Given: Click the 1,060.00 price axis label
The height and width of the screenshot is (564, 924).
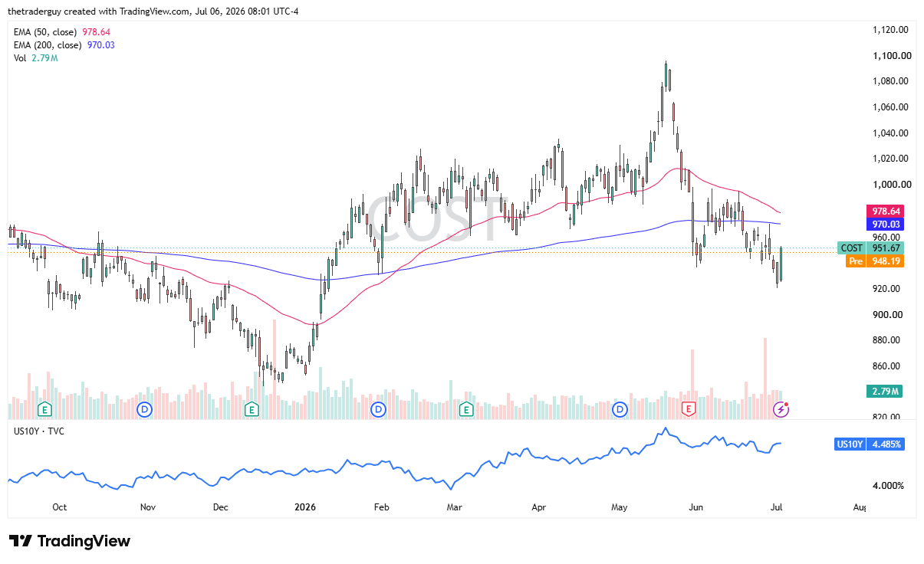Looking at the screenshot, I should pos(891,107).
